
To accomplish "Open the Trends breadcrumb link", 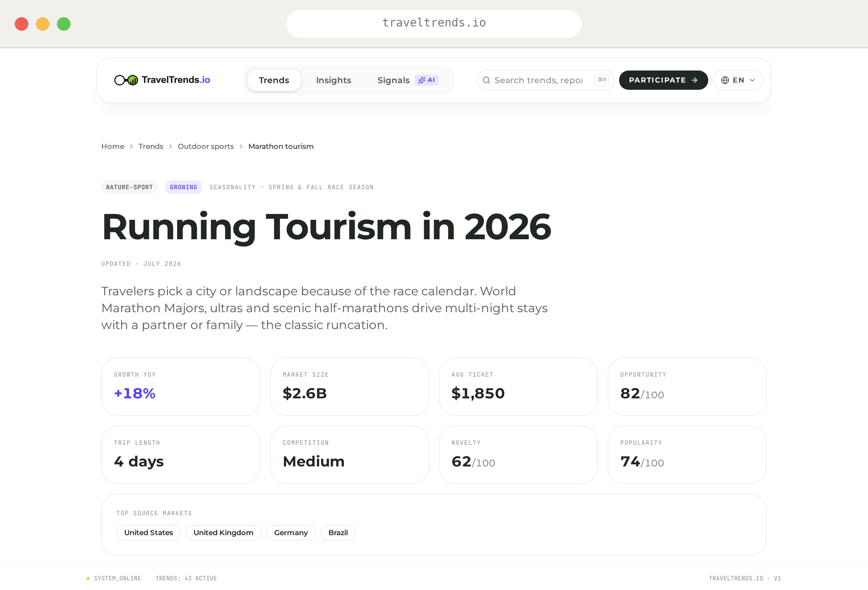I will [151, 146].
